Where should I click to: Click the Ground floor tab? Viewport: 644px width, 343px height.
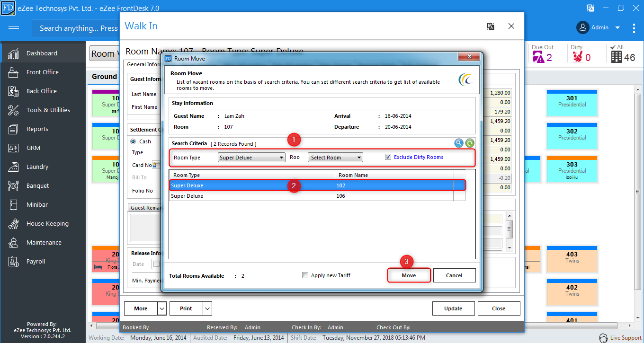click(105, 77)
